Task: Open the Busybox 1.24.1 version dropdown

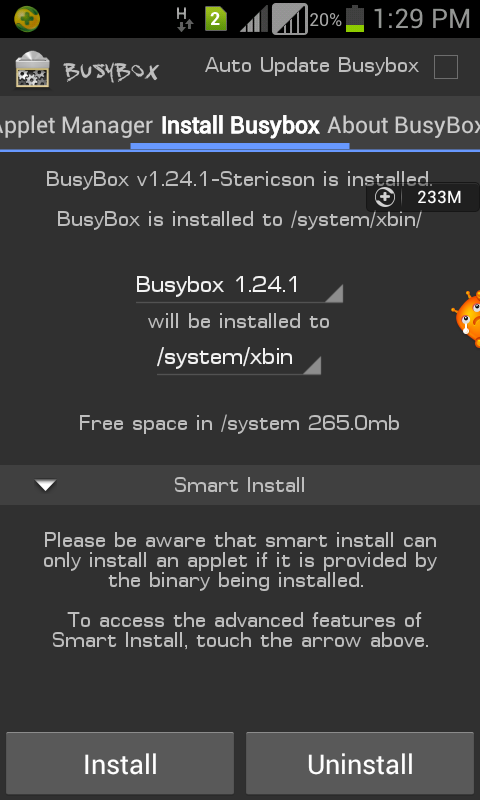Action: point(239,286)
